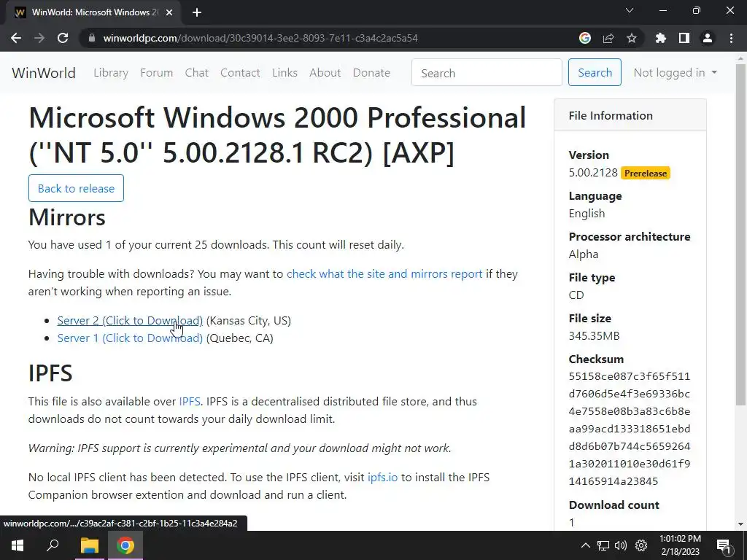
Task: Open the tab search chevron
Action: [630, 10]
